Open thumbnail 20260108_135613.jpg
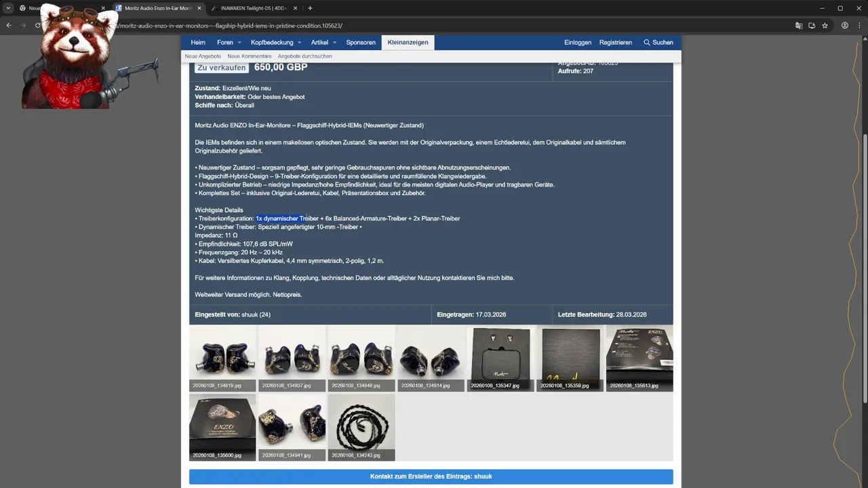Viewport: 868px width, 488px height. pos(639,359)
